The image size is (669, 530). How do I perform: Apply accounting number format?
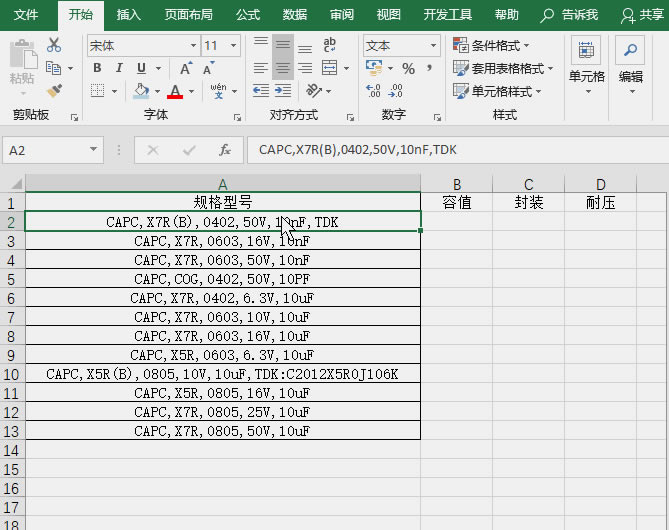point(374,68)
